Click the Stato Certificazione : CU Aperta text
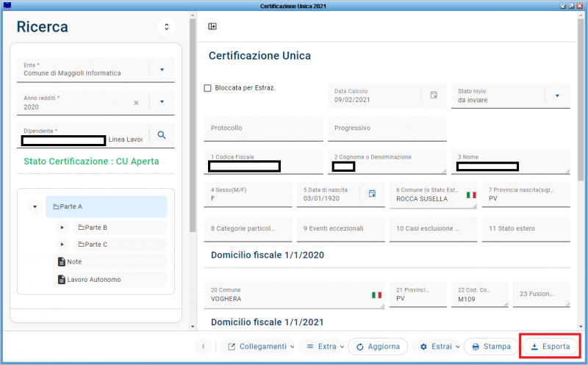The image size is (588, 365). point(91,161)
